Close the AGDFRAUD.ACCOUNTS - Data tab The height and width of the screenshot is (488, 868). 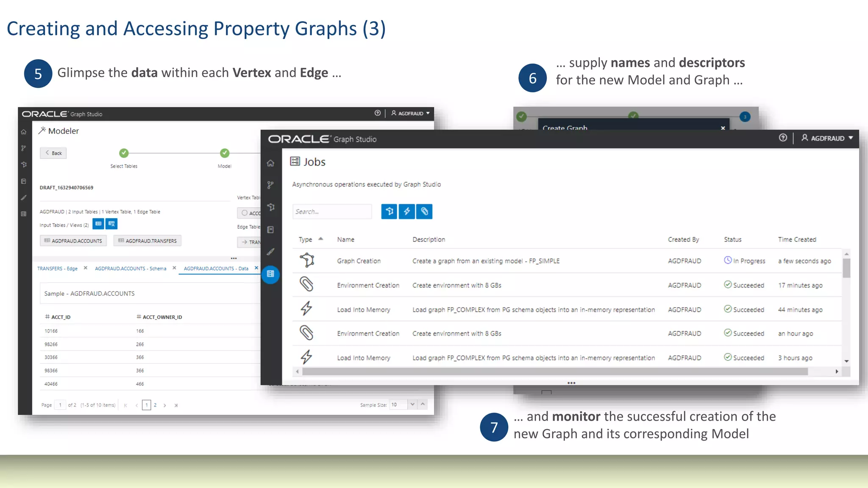tap(256, 268)
